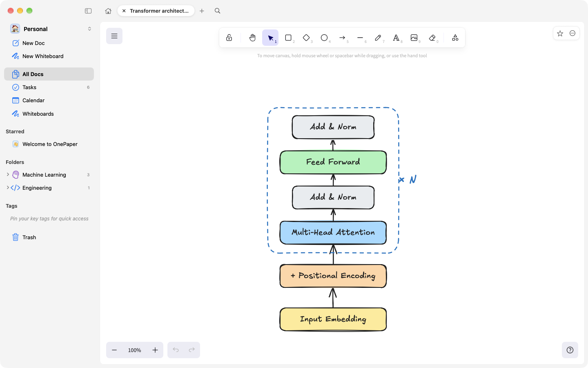Image resolution: width=588 pixels, height=368 pixels.
Task: Open the whiteboard hamburger menu
Action: 114,36
